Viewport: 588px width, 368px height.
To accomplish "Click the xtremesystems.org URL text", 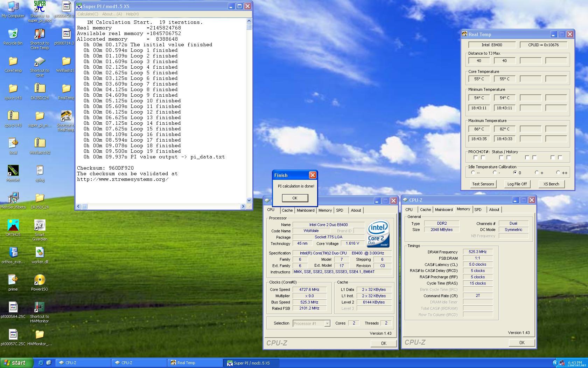I will [122, 179].
